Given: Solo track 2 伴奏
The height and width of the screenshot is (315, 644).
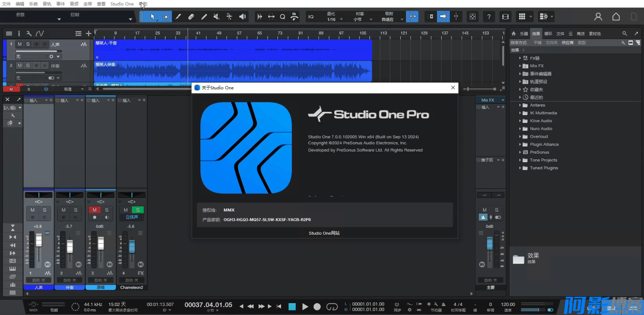Looking at the screenshot, I should (28, 66).
